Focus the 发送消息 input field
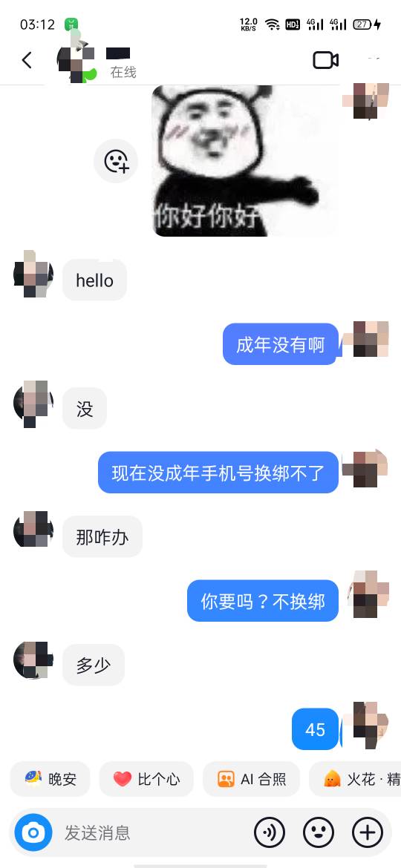This screenshot has width=401, height=868. [152, 832]
